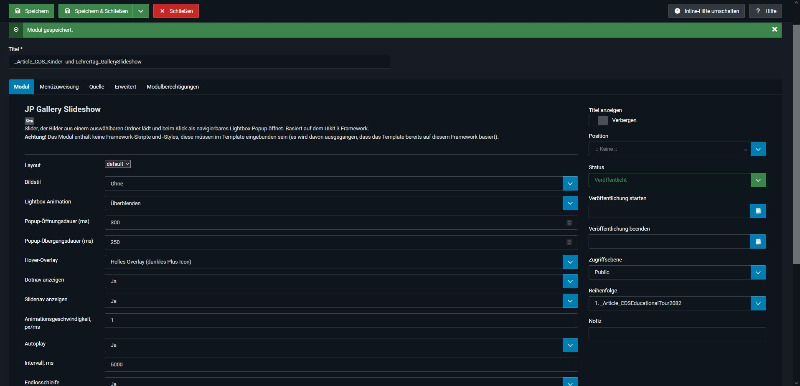The image size is (800, 386).
Task: Open the Layout default select box
Action: click(x=118, y=164)
